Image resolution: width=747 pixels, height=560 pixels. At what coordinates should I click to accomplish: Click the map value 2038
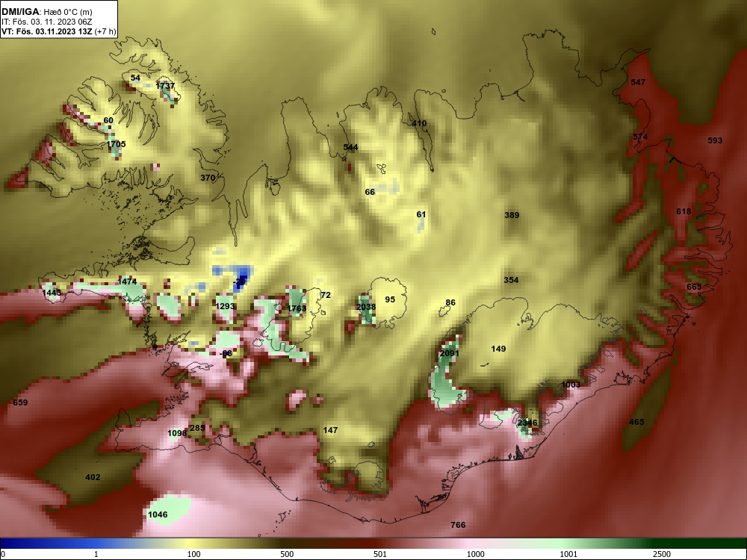(366, 307)
